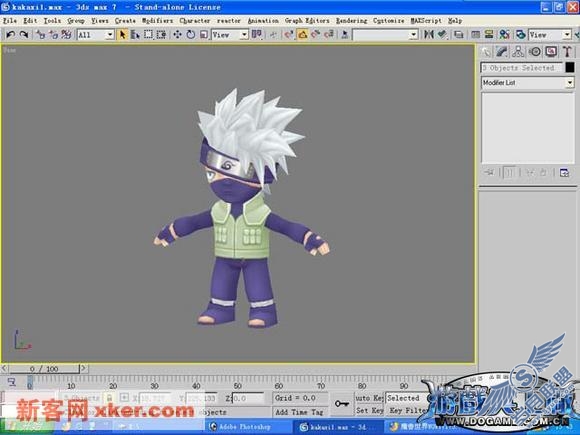Switch to Adobe Photoshop in the taskbar
The width and height of the screenshot is (580, 435).
point(249,427)
